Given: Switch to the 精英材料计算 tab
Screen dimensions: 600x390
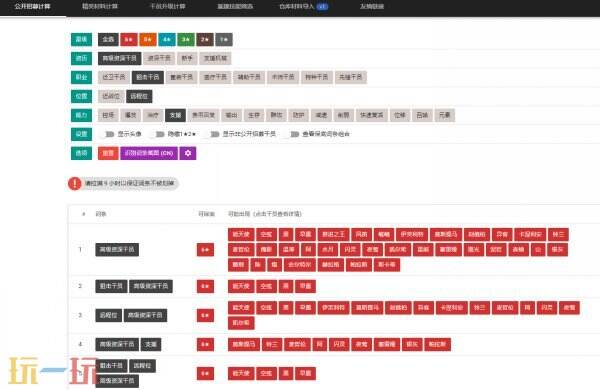Looking at the screenshot, I should (x=100, y=7).
